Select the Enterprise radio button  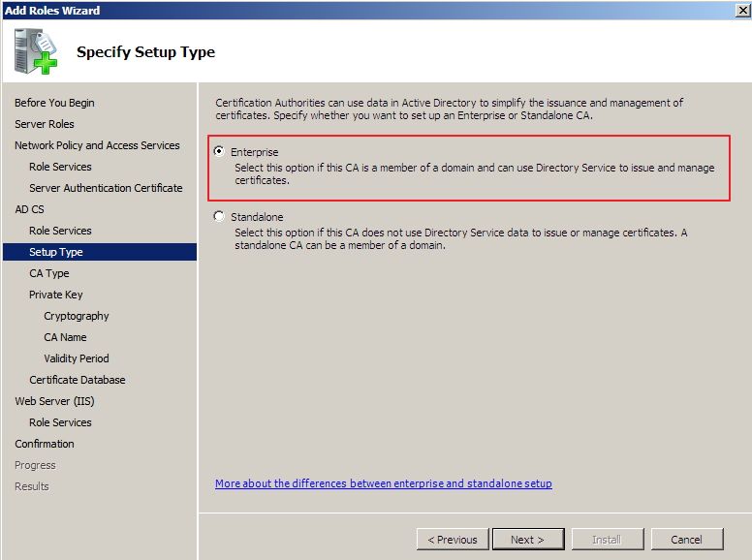tap(219, 152)
